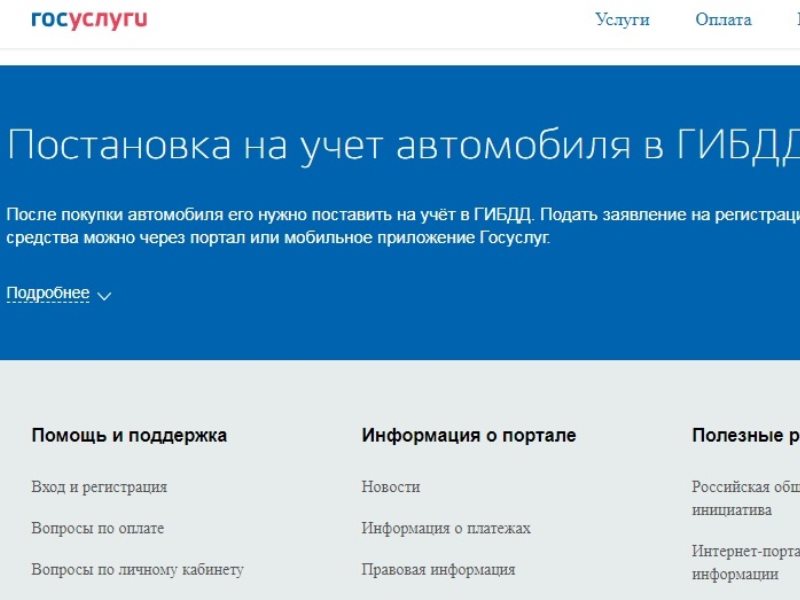This screenshot has width=800, height=600.
Task: Expand the Подробнее link
Action: pos(48,293)
